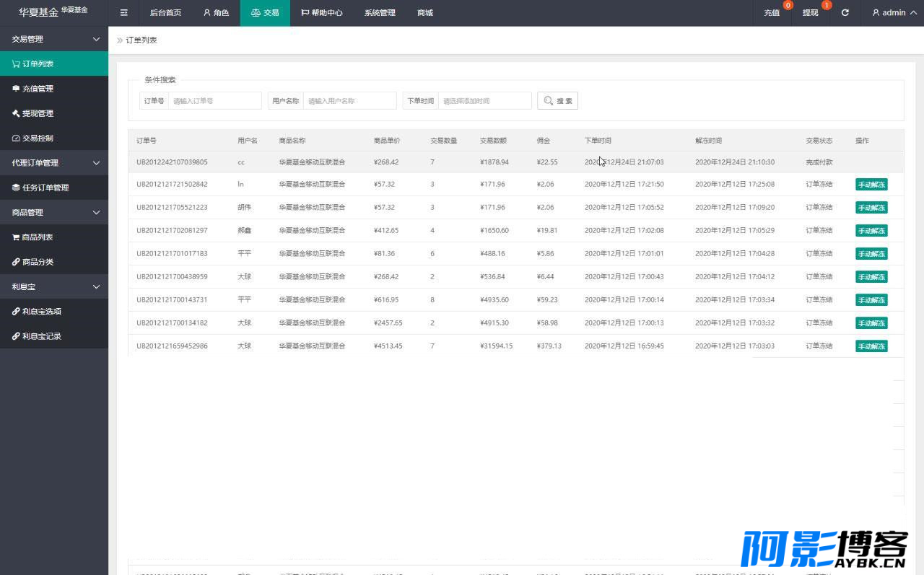Click the 华夏基金 logo text
Viewport: 924px width, 575px height.
pos(38,12)
